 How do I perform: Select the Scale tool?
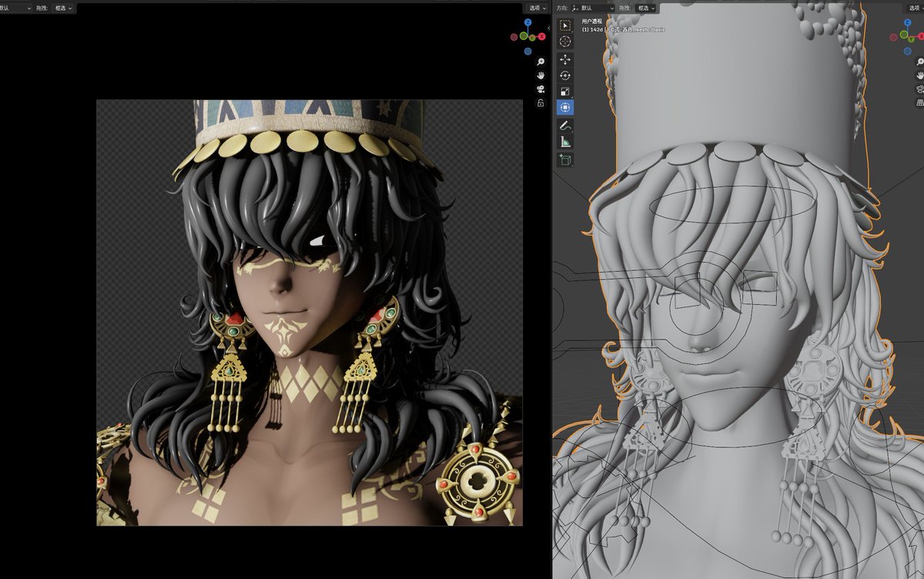coord(565,92)
